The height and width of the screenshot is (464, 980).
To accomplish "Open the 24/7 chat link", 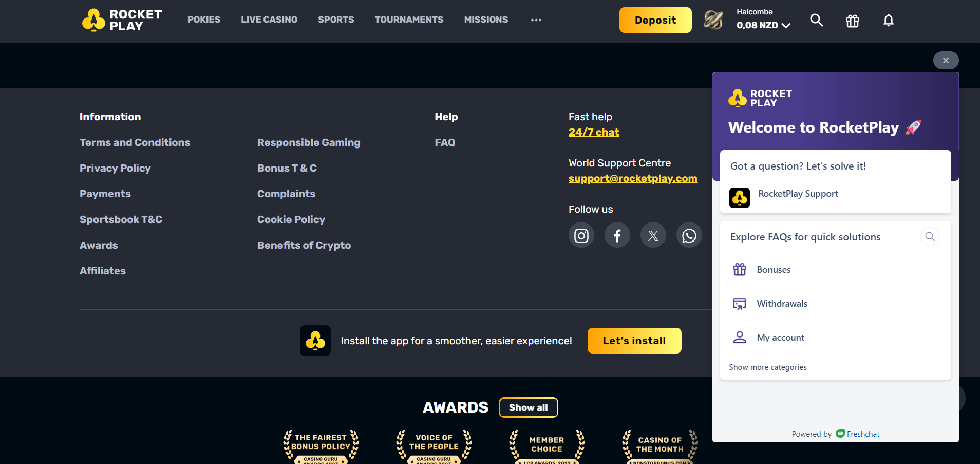I will click(x=594, y=132).
